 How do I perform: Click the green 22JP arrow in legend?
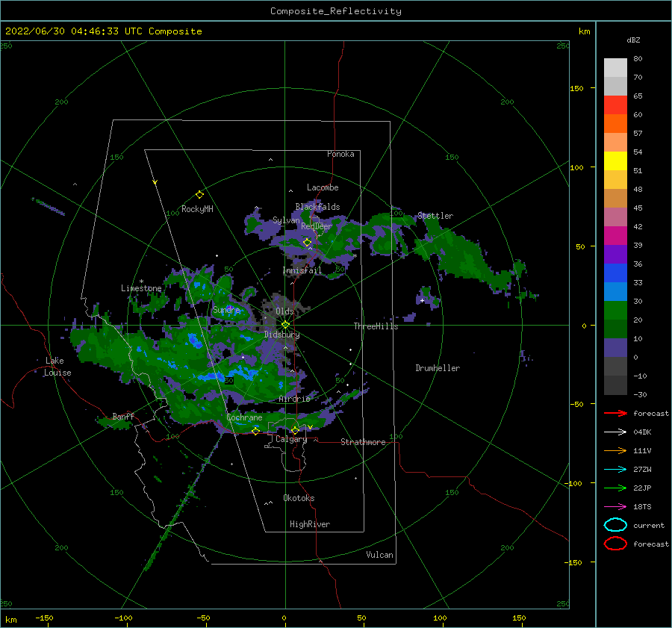(615, 488)
